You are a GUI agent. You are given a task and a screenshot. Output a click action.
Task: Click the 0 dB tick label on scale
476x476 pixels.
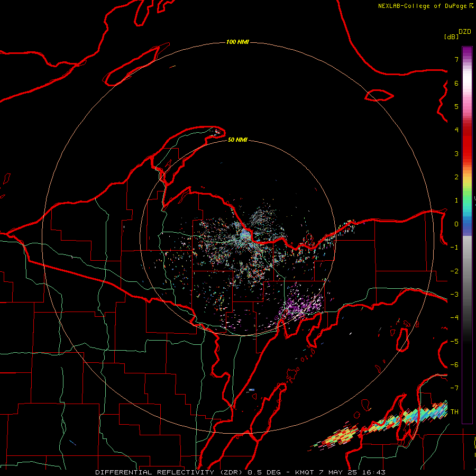tap(456, 224)
